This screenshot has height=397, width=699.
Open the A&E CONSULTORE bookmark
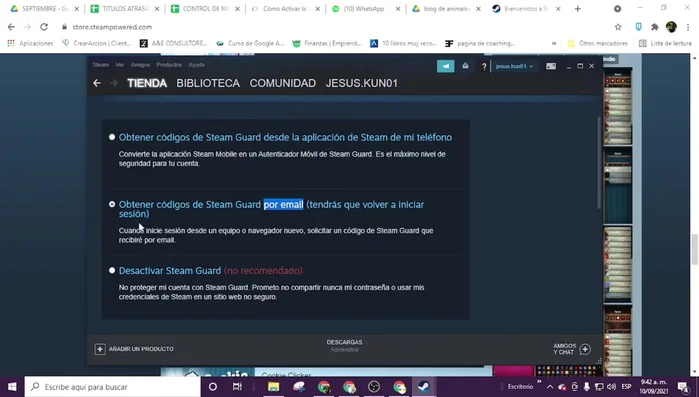173,43
